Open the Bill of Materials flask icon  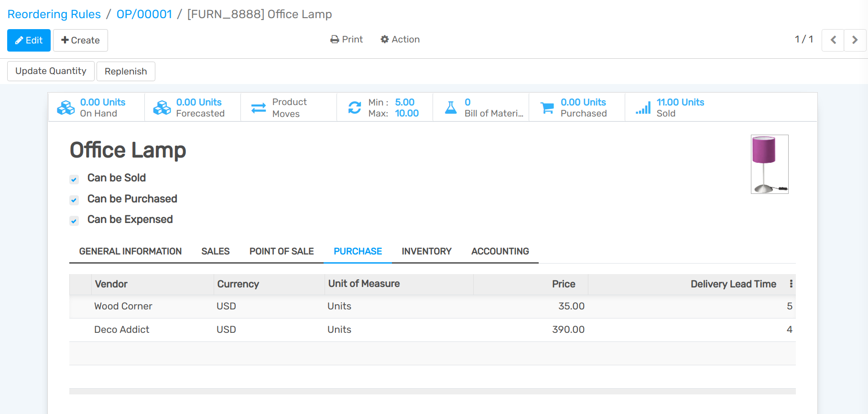click(451, 108)
